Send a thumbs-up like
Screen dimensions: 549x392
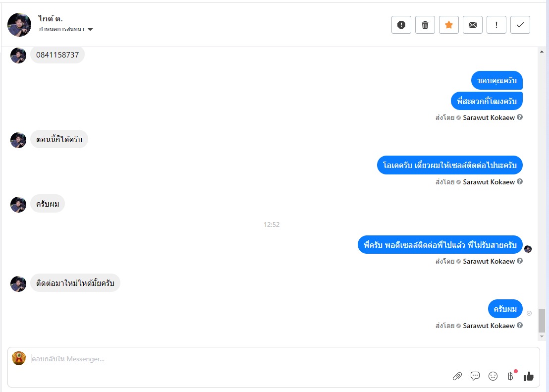(x=529, y=376)
